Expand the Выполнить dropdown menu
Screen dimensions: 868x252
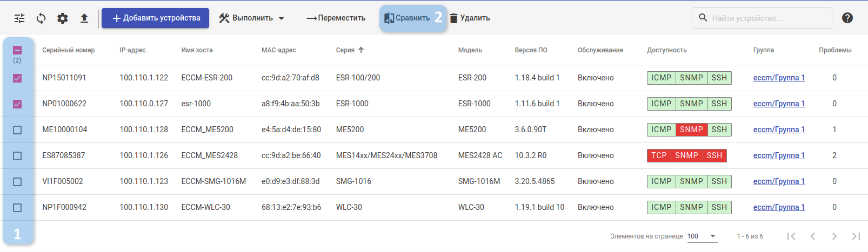tap(251, 18)
